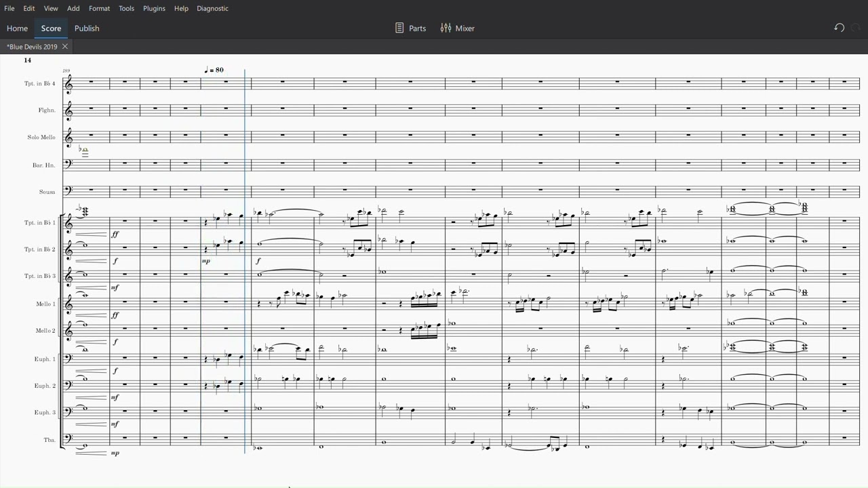Select the mp dynamic under the Tba. staff
Viewport: 868px width, 488px height.
(x=115, y=453)
